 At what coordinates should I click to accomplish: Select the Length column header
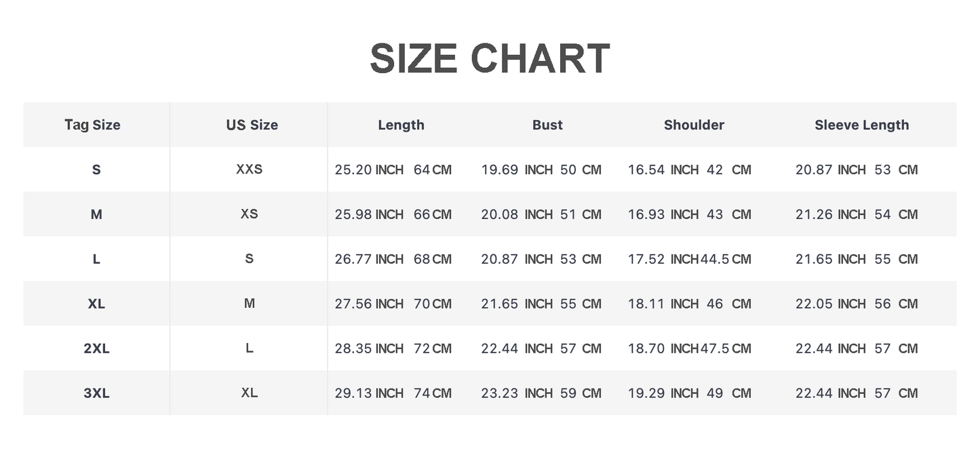coord(401,125)
